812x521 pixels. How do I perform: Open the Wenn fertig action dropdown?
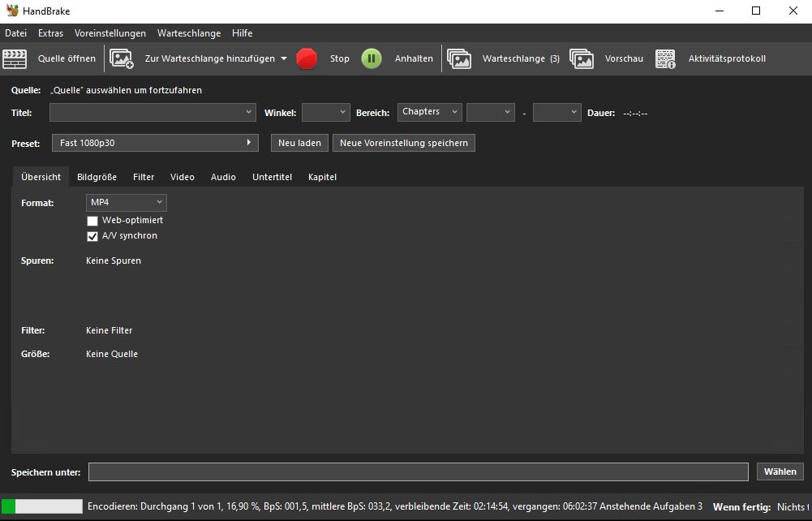pos(793,507)
